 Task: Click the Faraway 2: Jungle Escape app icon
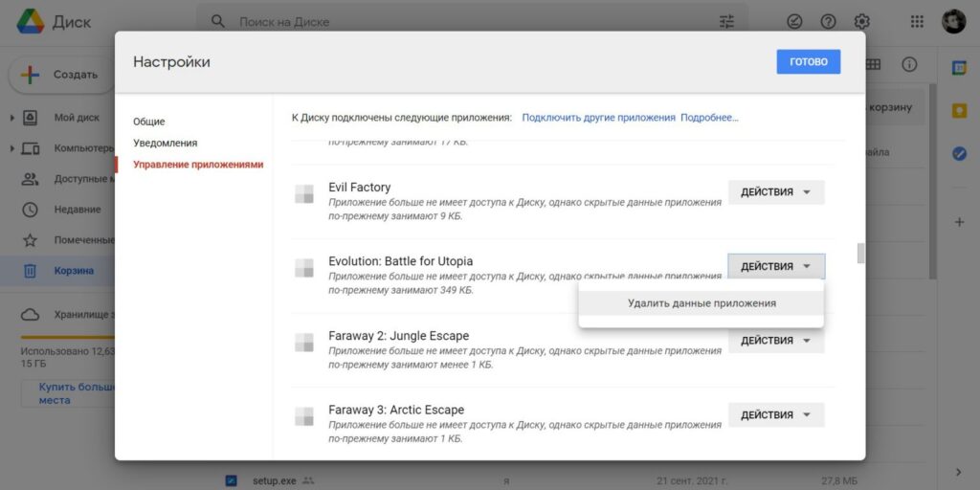tap(303, 343)
